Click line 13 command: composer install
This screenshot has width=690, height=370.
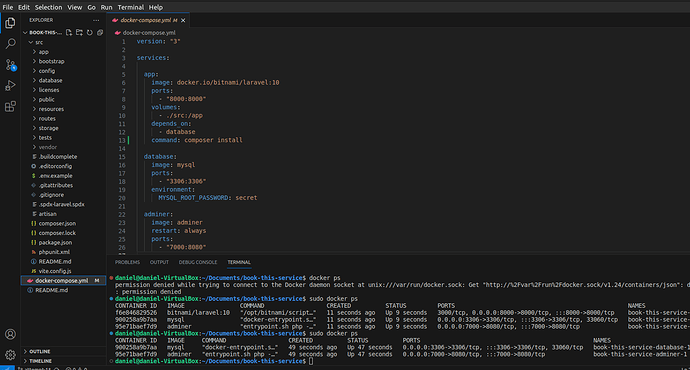pos(197,140)
